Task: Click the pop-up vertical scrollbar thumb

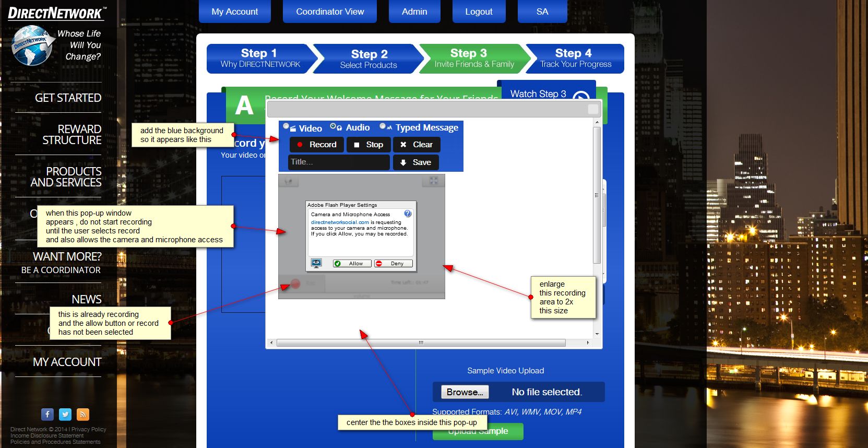Action: [597, 195]
